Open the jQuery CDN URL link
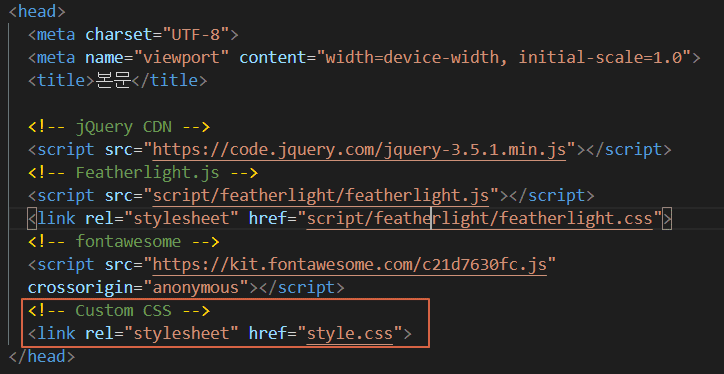Screen dimensions: 724x374 point(359,150)
